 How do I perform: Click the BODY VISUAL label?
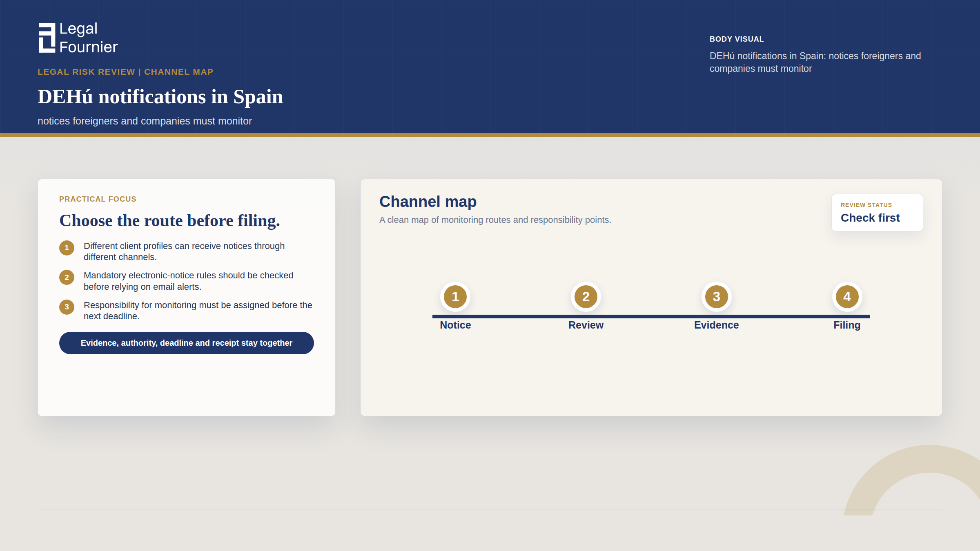737,39
